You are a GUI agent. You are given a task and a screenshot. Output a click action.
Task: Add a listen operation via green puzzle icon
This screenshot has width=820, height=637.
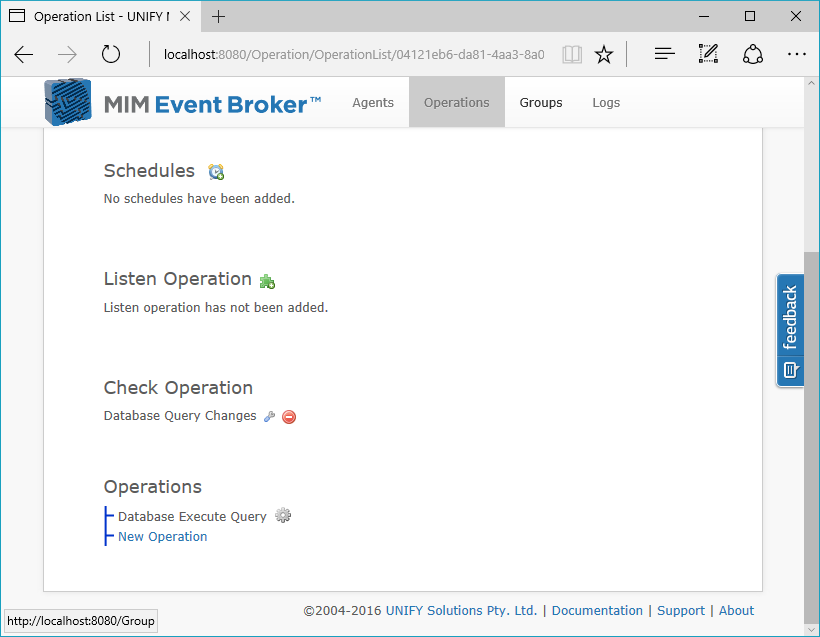coord(267,281)
